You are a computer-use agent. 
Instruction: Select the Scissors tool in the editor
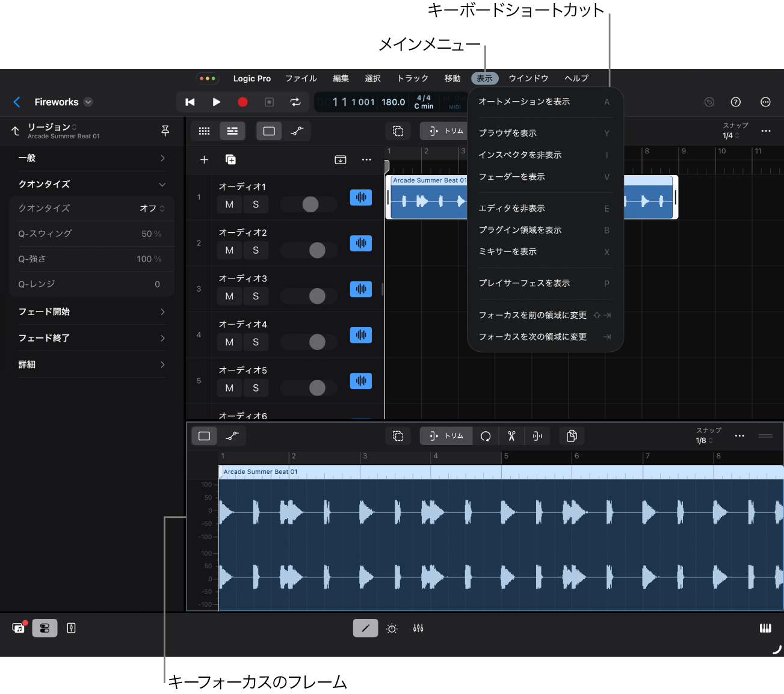511,436
